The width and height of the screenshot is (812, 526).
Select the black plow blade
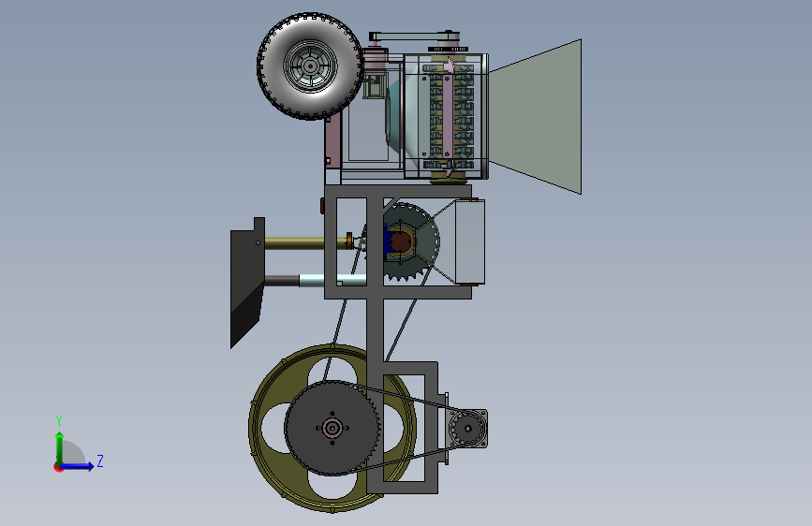(x=247, y=283)
